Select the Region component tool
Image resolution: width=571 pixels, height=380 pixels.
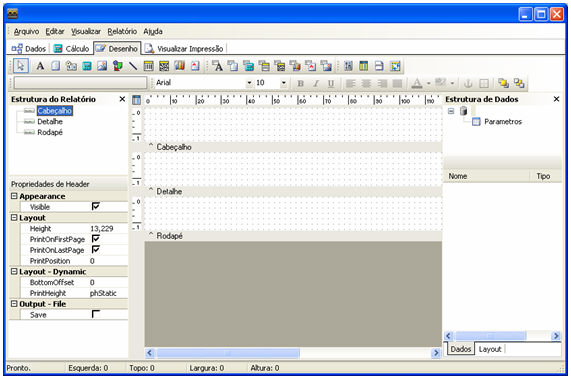pyautogui.click(x=348, y=66)
